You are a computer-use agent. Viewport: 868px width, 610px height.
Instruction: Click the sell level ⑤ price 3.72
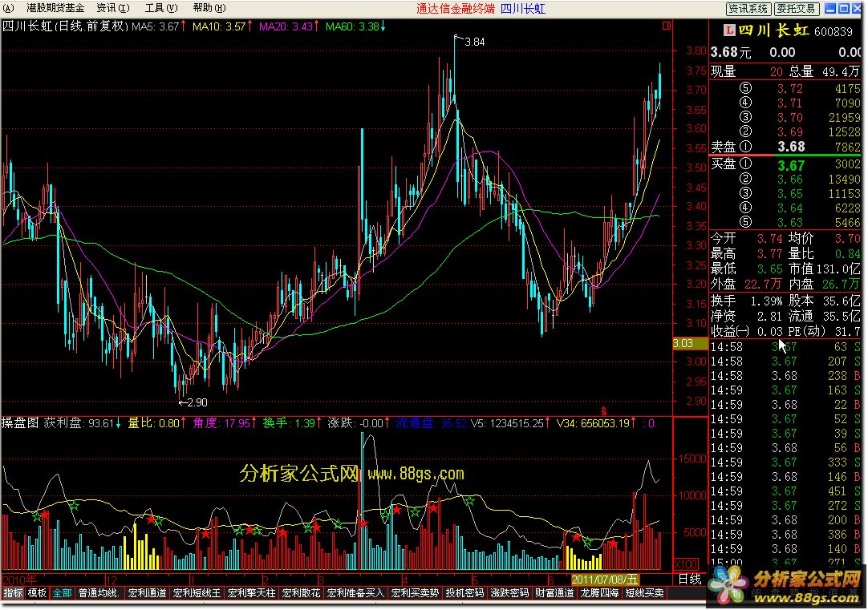coord(789,88)
